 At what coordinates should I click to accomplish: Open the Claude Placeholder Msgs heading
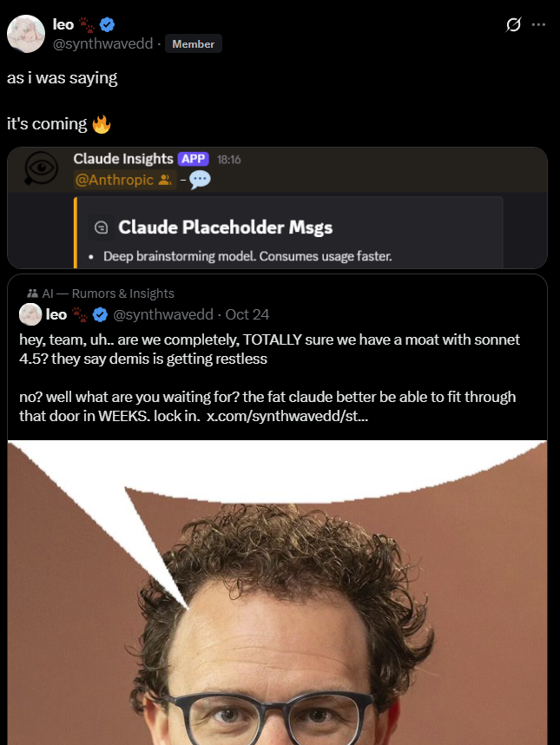[x=226, y=227]
